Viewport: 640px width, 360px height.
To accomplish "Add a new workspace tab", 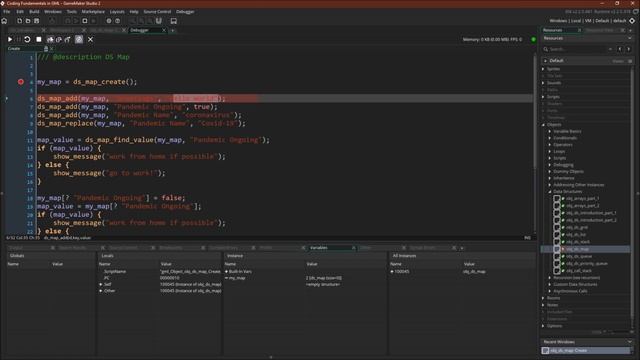I will [x=173, y=30].
